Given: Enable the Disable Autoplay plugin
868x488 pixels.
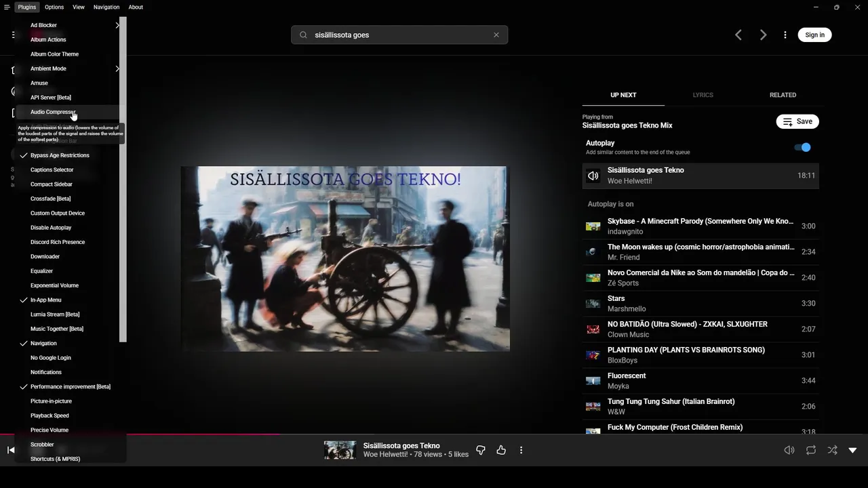Looking at the screenshot, I should pyautogui.click(x=51, y=228).
